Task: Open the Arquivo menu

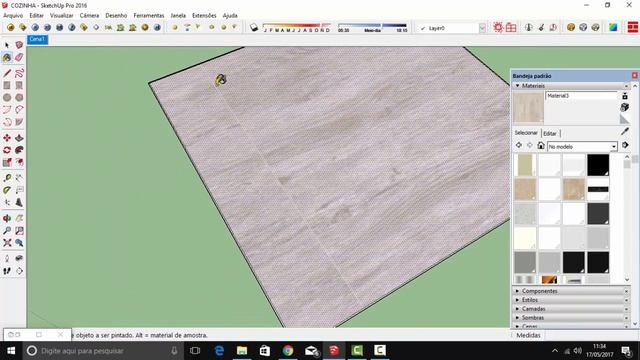Action: click(x=13, y=16)
